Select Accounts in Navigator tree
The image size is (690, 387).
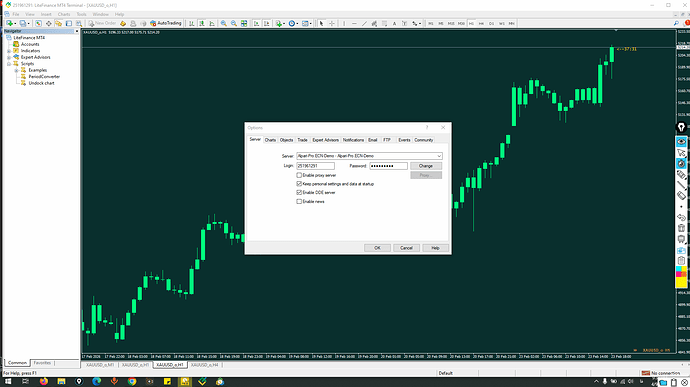tap(30, 44)
